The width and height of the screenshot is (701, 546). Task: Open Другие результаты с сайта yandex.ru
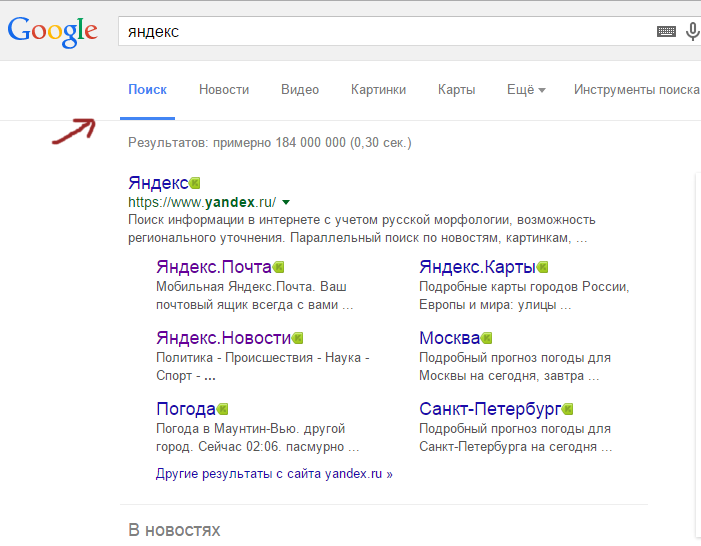click(x=274, y=474)
